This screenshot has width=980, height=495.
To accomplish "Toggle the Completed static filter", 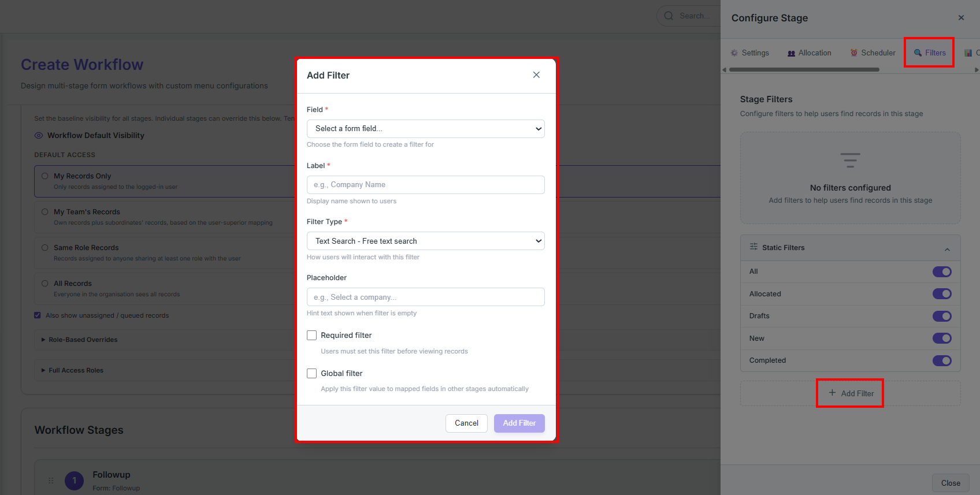I will pos(942,360).
